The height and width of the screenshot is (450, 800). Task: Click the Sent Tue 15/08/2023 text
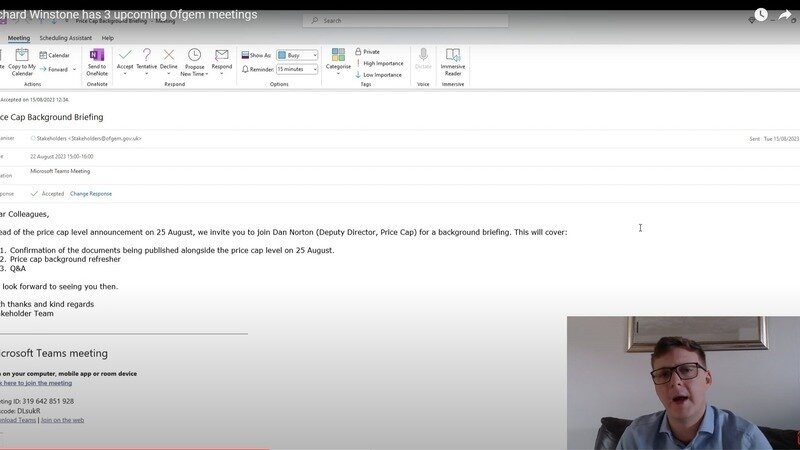(x=774, y=139)
